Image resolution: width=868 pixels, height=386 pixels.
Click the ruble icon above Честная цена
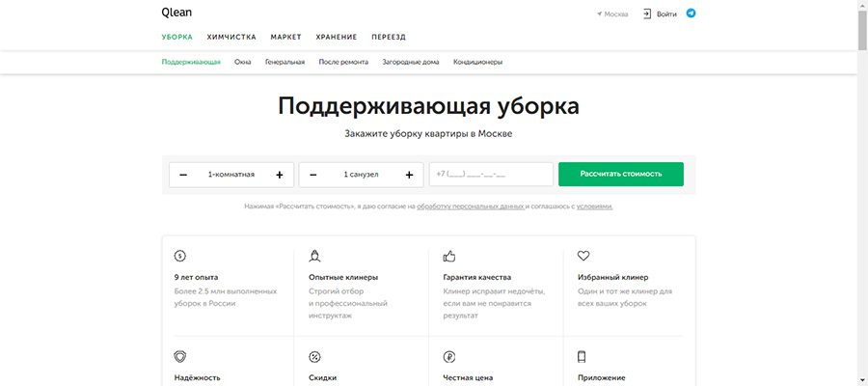click(448, 356)
